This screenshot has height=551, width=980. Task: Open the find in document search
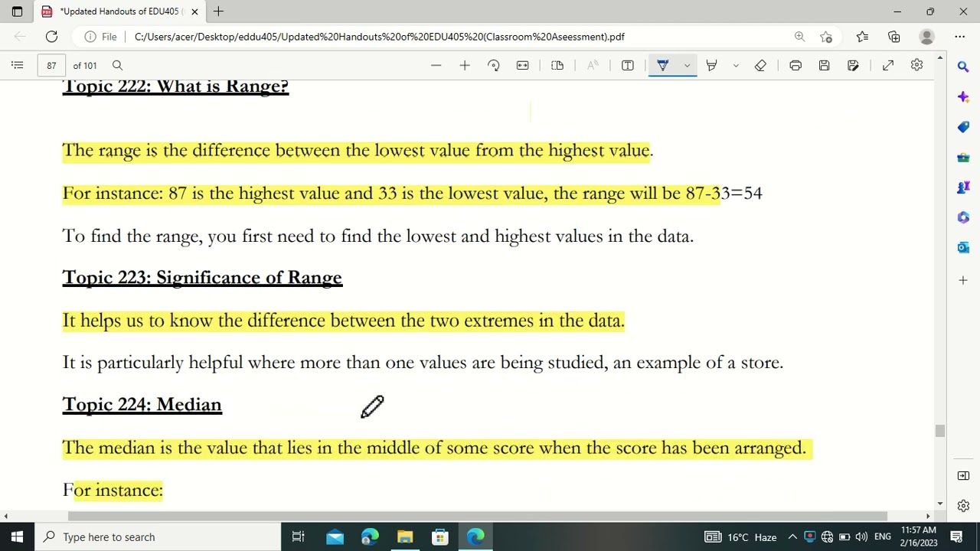(117, 65)
